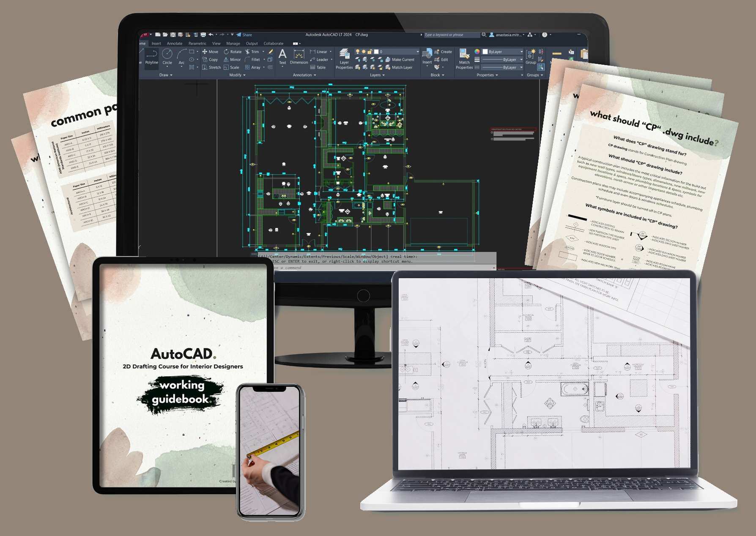Add a Leader annotation
756x536 pixels.
click(319, 60)
